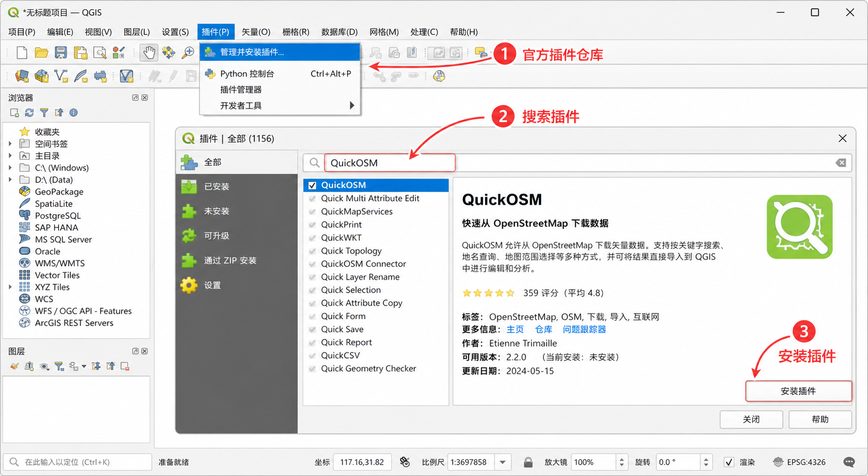Image resolution: width=868 pixels, height=476 pixels.
Task: Create new SpatiaLite layer icon
Action: tap(81, 76)
